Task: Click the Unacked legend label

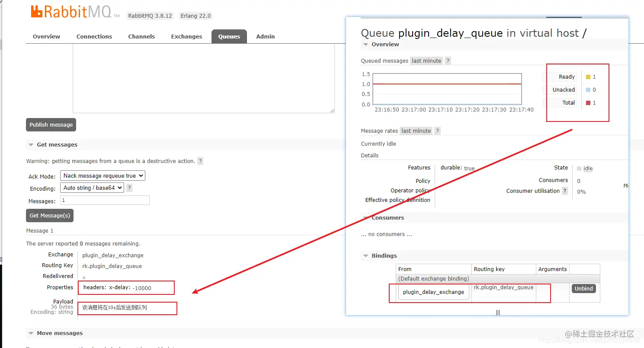Action: 564,90
